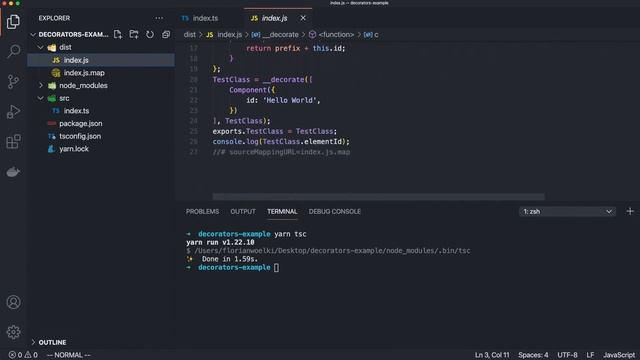The height and width of the screenshot is (360, 640).
Task: Refresh the Explorer file tree
Action: pos(150,34)
